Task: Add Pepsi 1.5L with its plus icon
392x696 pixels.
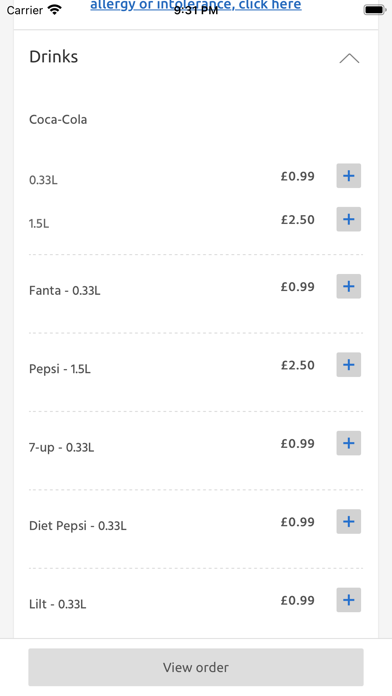Action: pos(348,365)
